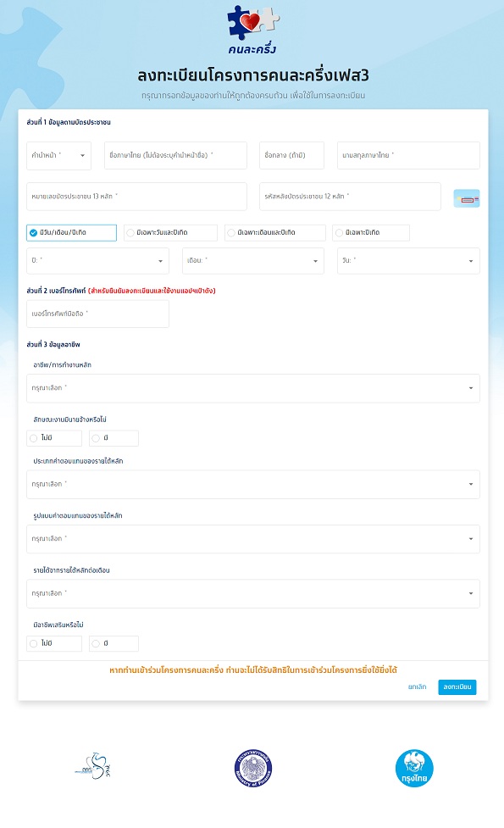Click the Krungthai bank logo

pyautogui.click(x=414, y=769)
